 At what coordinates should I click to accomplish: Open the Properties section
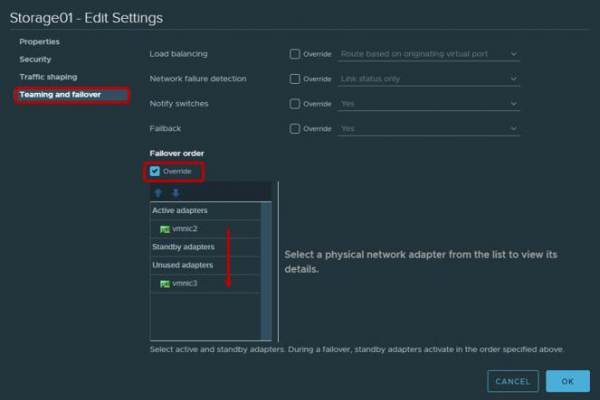(x=40, y=42)
